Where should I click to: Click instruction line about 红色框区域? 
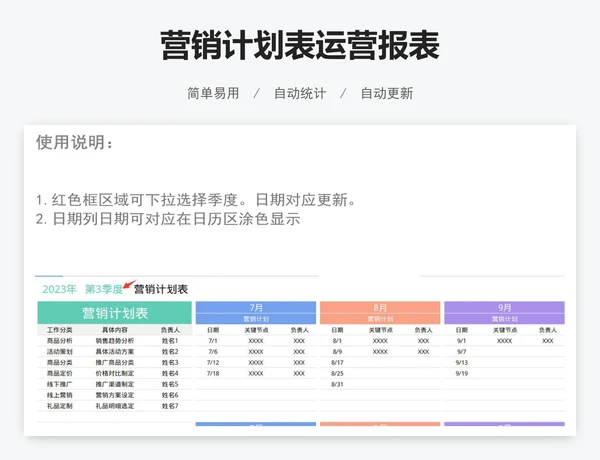(x=196, y=200)
